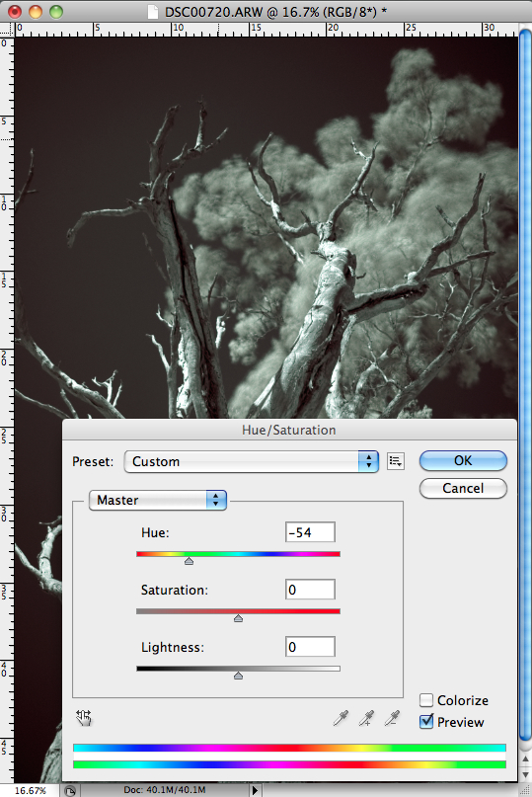Select the Add to Sample eyedropper
The image size is (532, 797).
point(366,718)
